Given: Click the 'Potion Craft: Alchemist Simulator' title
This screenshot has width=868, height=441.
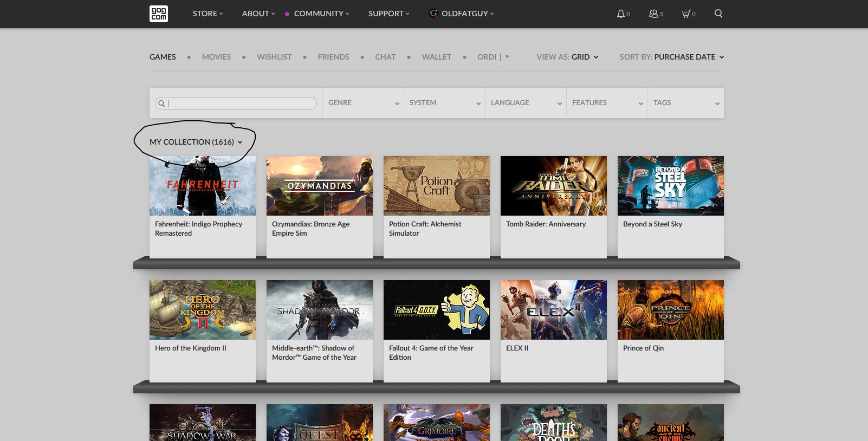Looking at the screenshot, I should pyautogui.click(x=425, y=229).
